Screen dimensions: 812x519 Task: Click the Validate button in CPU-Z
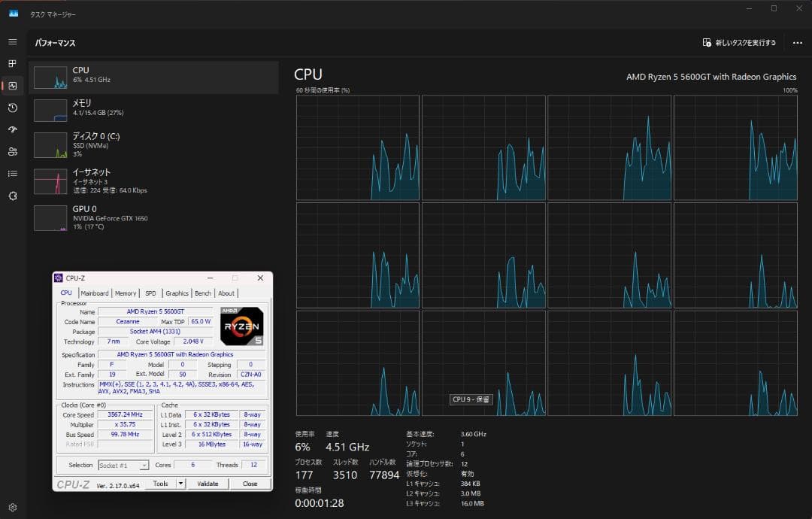[208, 483]
